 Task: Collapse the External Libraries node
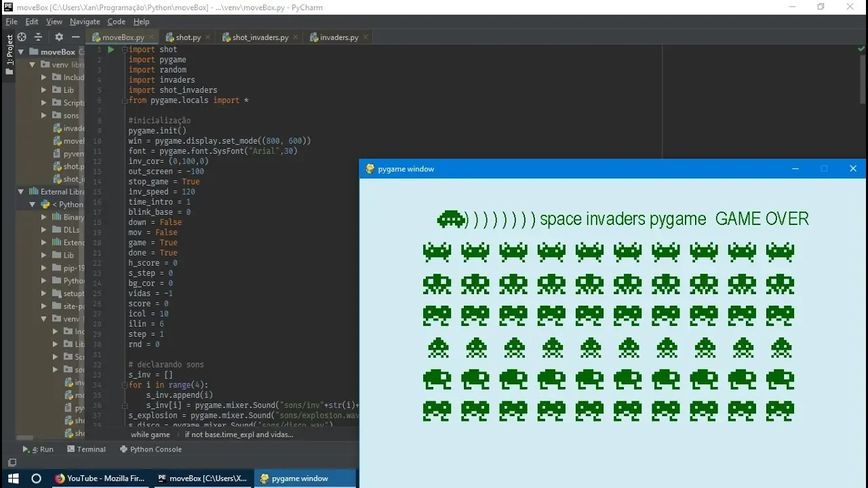(21, 192)
